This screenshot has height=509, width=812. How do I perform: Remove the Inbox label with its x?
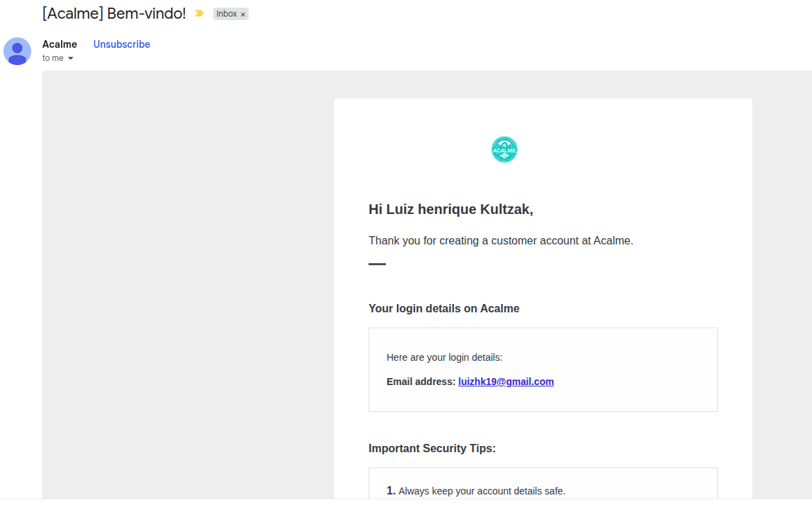point(243,15)
